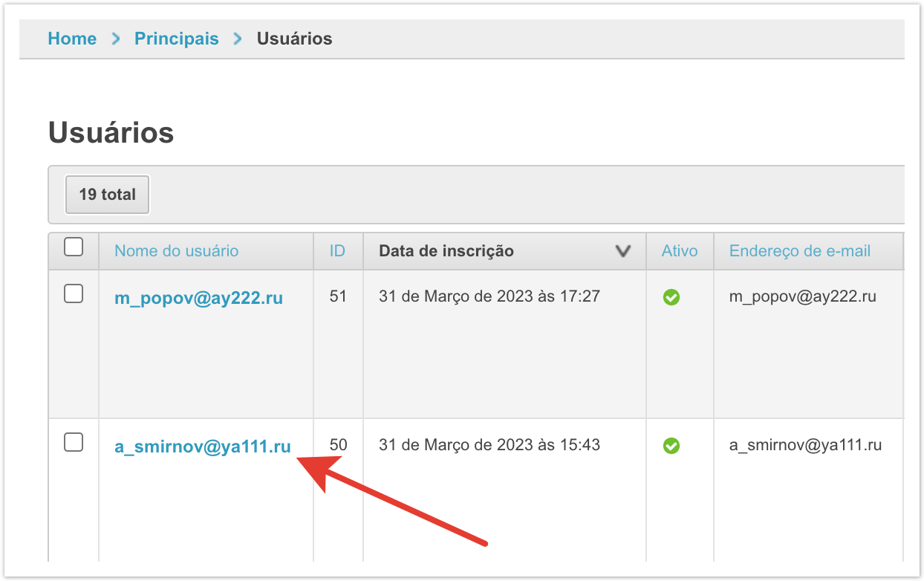Select the checkbox for a_smirnov@ya111.ru row
The width and height of the screenshot is (924, 581).
[x=74, y=443]
